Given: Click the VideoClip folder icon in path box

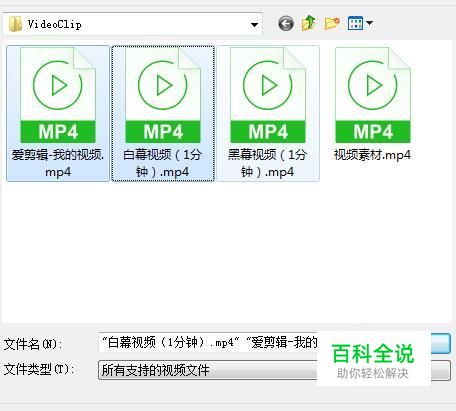Looking at the screenshot, I should point(15,24).
